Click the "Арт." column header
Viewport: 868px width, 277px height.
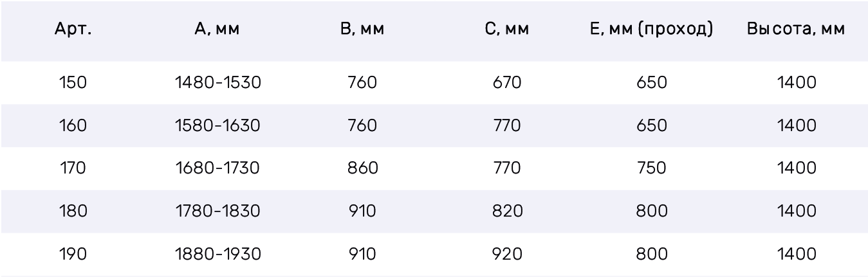73,30
